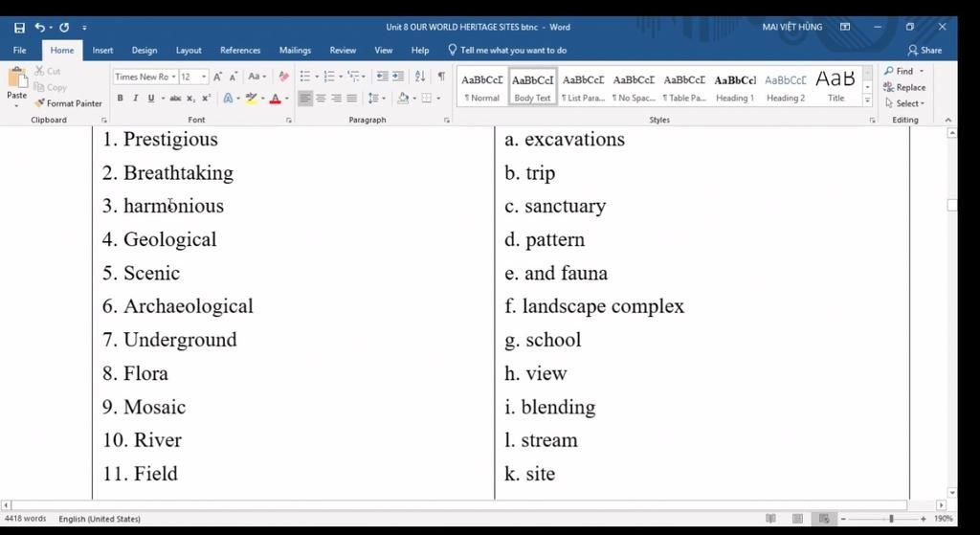Switch to the References tab
The width and height of the screenshot is (980, 535).
pyautogui.click(x=240, y=50)
